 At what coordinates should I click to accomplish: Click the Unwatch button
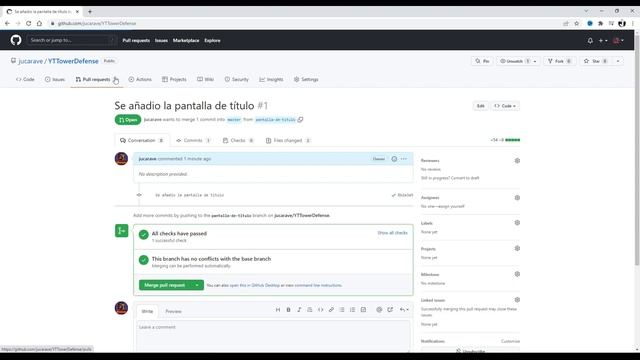pyautogui.click(x=513, y=61)
